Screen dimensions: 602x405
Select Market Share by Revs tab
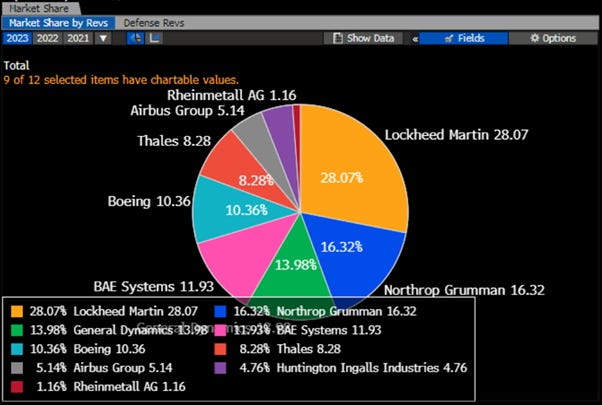[x=58, y=23]
